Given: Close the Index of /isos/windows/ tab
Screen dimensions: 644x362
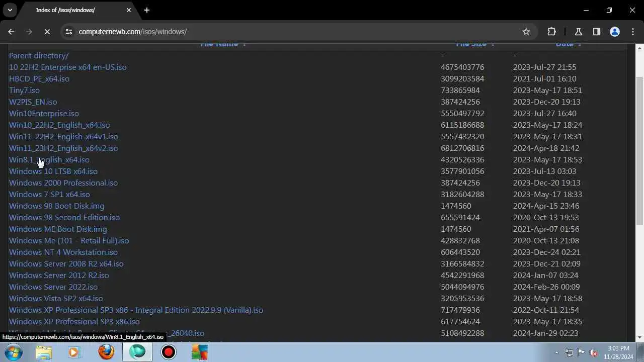Looking at the screenshot, I should coord(129,10).
